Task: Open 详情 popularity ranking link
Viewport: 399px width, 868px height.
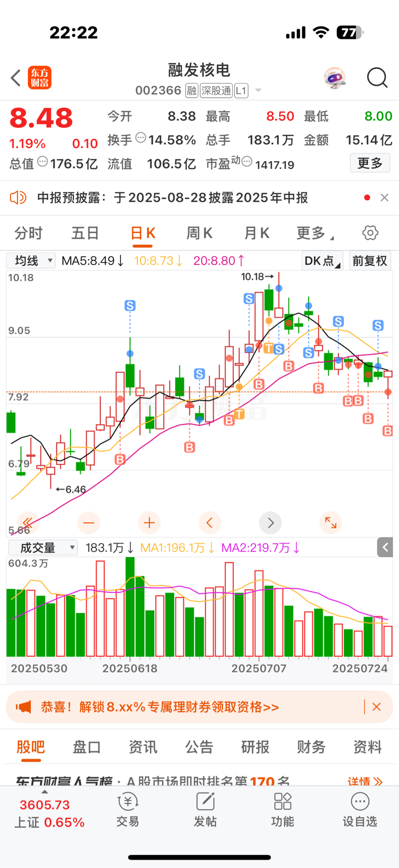Action: [x=365, y=781]
